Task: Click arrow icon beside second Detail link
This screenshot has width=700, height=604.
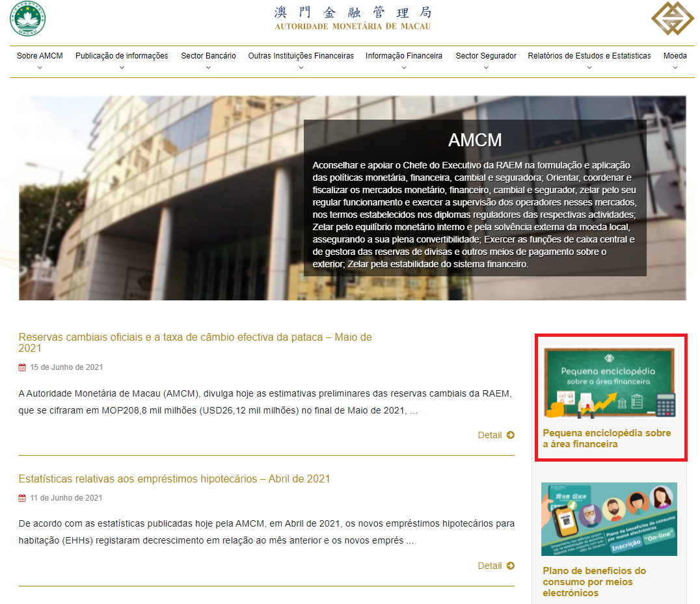Action: 510,566
